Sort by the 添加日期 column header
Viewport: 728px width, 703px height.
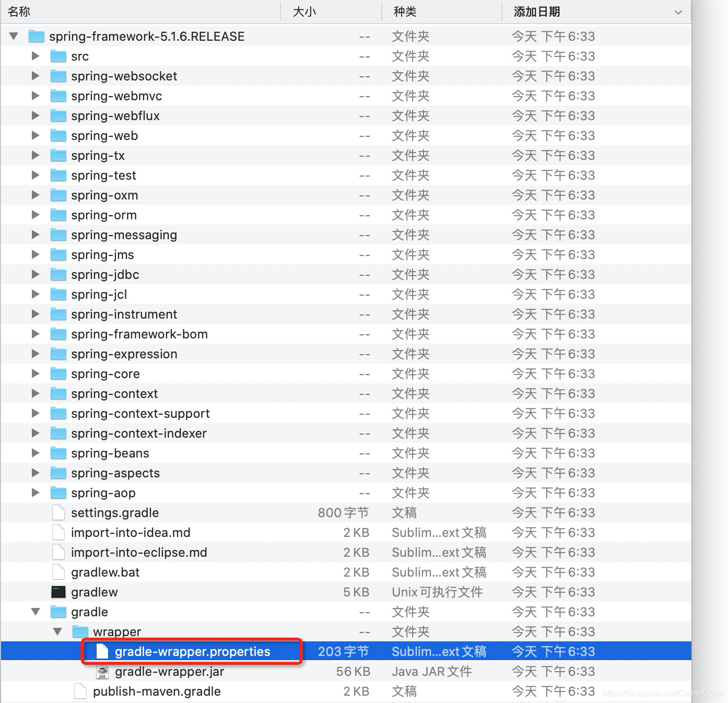(537, 11)
